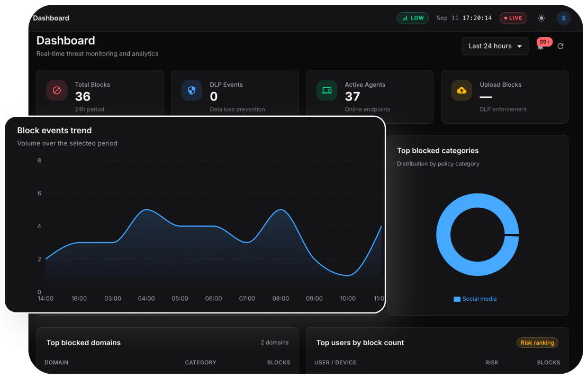Click the Total Blocks red blocked icon
This screenshot has width=588, height=379.
coord(57,90)
